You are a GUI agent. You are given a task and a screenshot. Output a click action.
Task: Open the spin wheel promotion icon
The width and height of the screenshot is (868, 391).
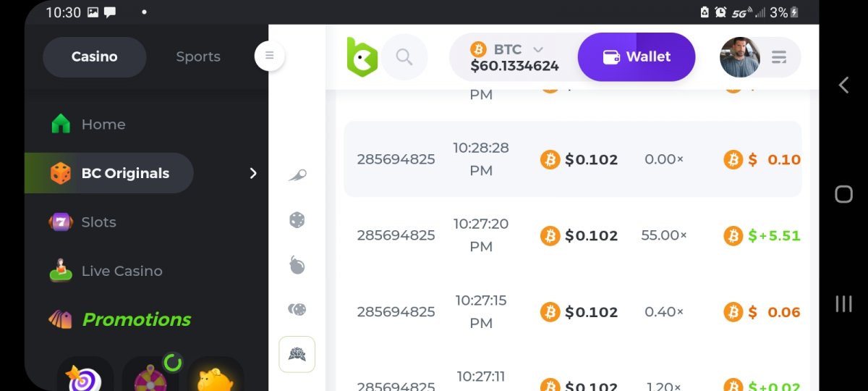coord(151,375)
